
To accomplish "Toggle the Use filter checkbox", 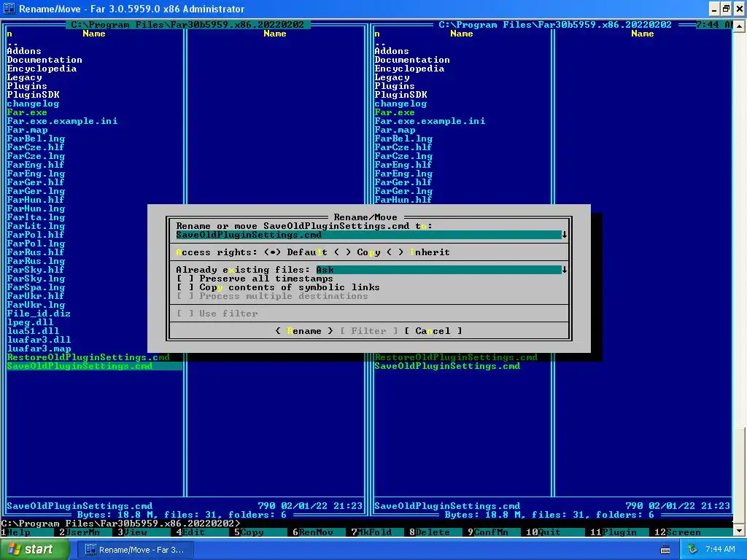I will point(217,314).
